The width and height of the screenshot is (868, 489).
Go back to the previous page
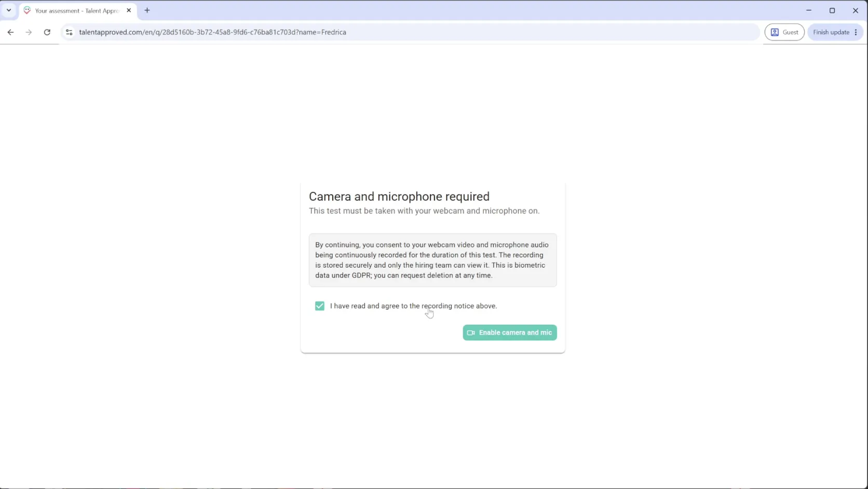[10, 32]
